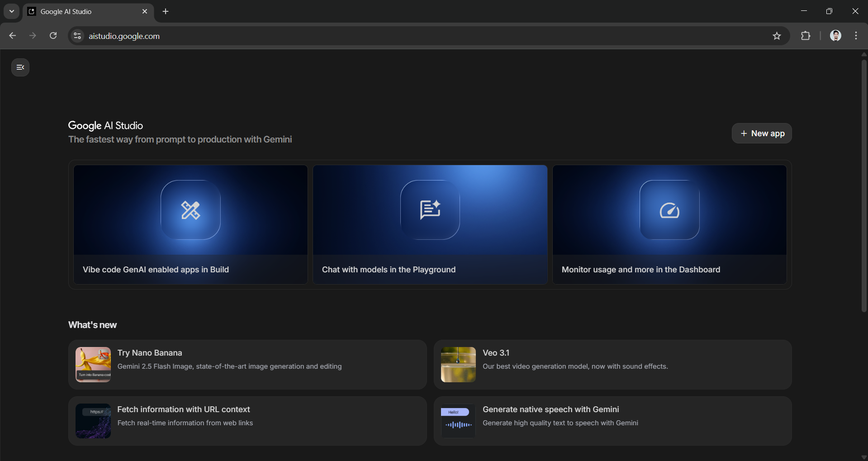Screen dimensions: 868x461
Task: Reload the page
Action: [x=53, y=36]
